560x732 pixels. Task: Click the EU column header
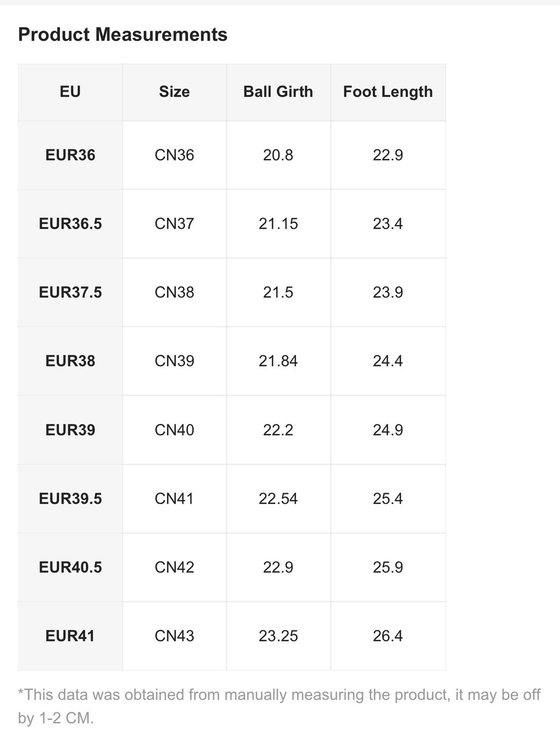(70, 91)
